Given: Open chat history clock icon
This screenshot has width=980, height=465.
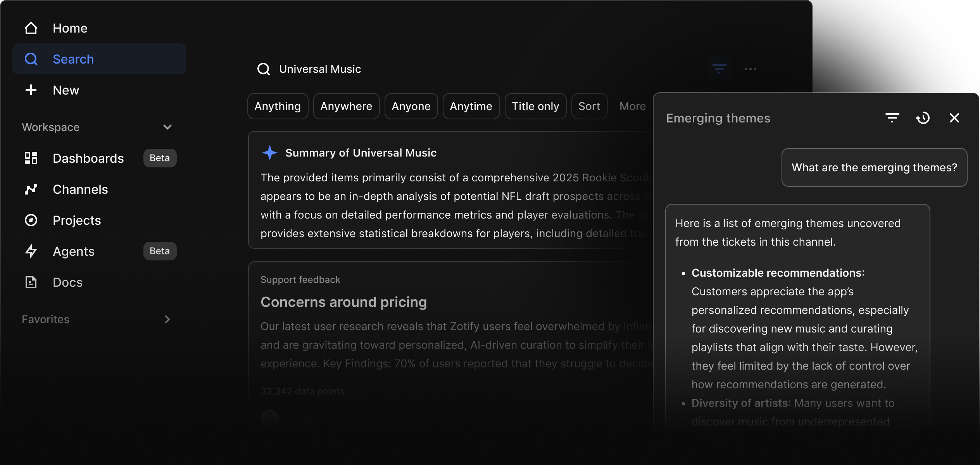Looking at the screenshot, I should click(x=923, y=118).
